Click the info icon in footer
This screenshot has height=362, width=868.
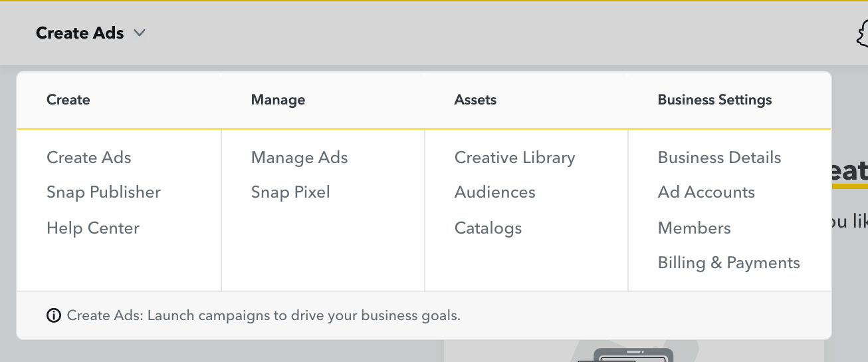54,315
